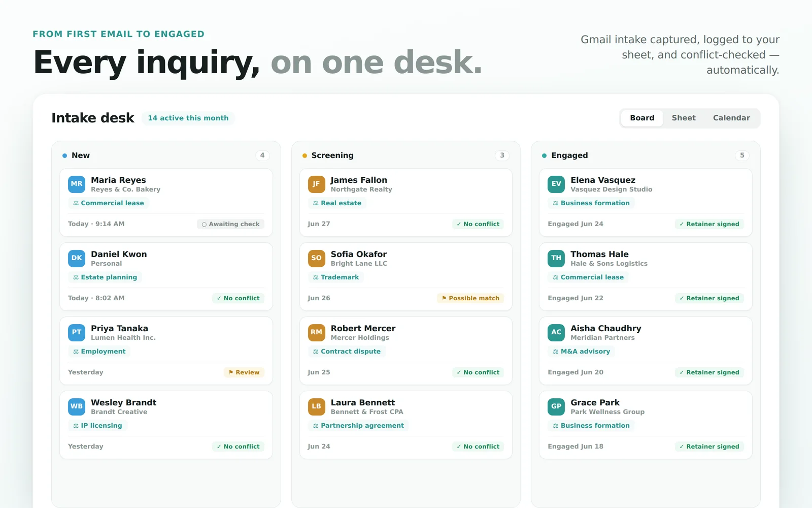812x508 pixels.
Task: Click Maria Reyes' Commercial lease tag
Action: click(109, 203)
